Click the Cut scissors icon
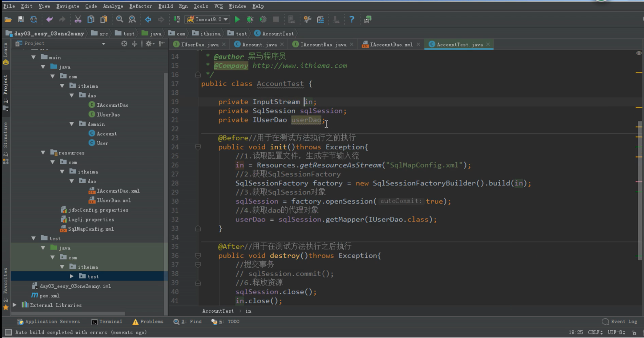This screenshot has height=338, width=644. [x=78, y=19]
